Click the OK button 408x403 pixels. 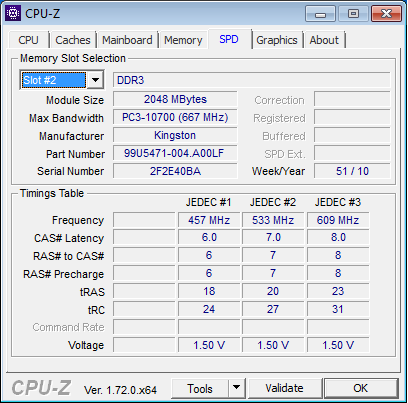tap(361, 388)
